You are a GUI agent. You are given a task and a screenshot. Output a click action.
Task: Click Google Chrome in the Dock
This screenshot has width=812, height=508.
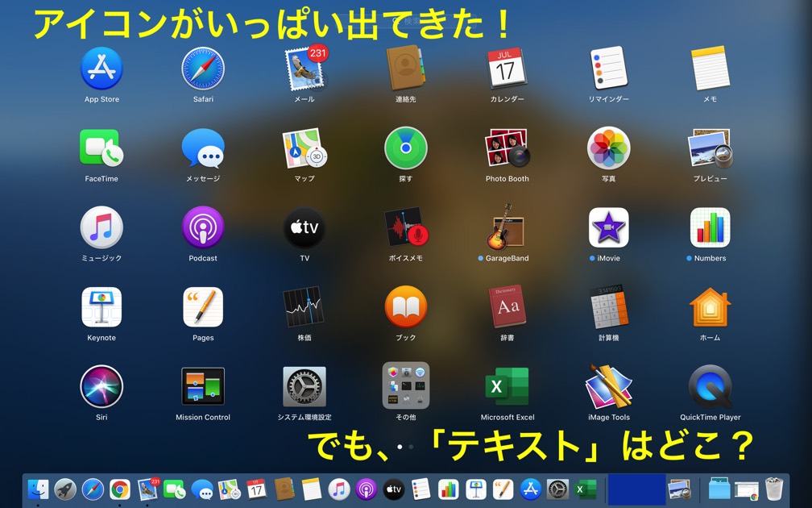pyautogui.click(x=120, y=489)
